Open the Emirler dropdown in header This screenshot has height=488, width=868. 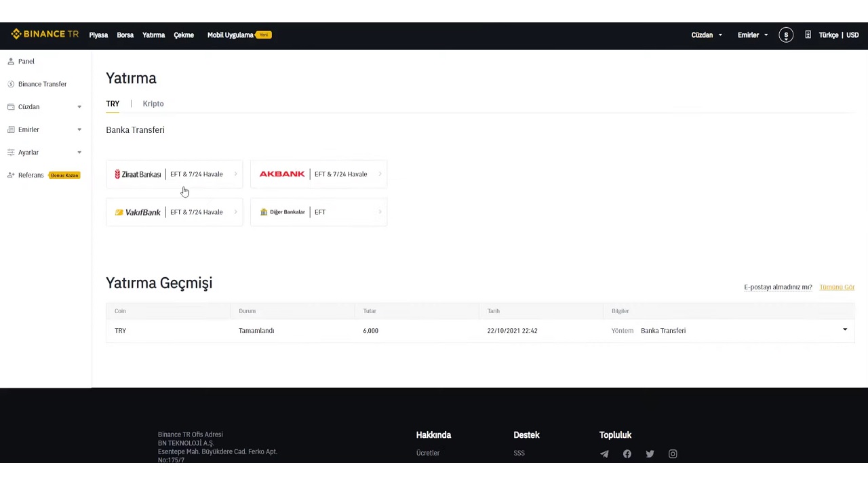click(753, 35)
